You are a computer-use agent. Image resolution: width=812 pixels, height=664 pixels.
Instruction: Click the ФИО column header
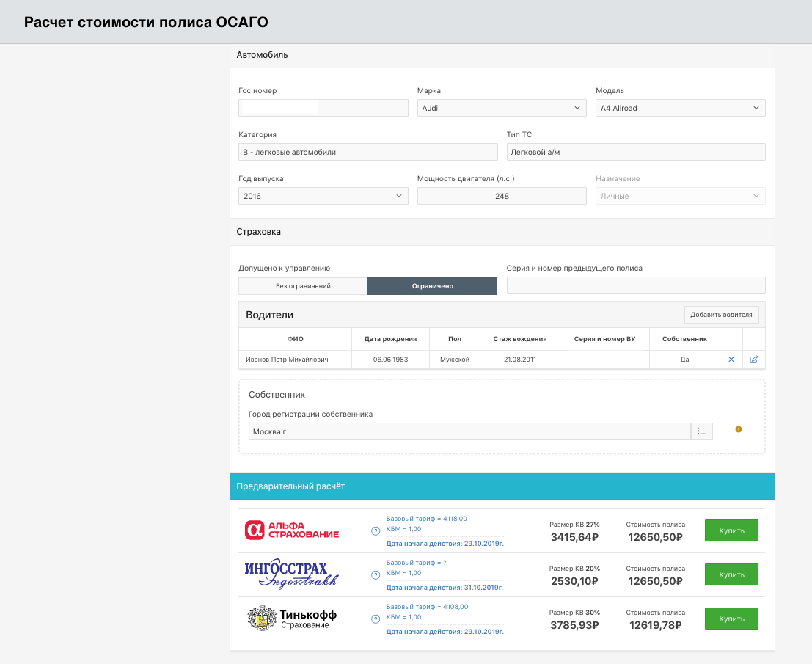click(295, 339)
